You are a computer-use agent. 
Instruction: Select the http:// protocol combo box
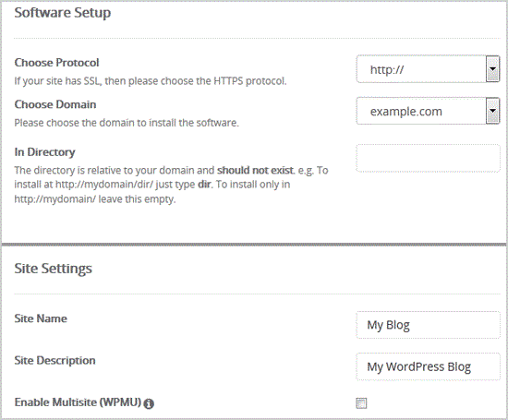click(x=428, y=69)
